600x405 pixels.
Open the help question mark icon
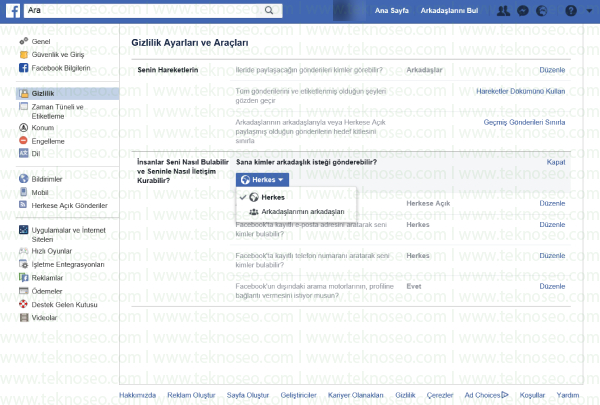pos(571,11)
